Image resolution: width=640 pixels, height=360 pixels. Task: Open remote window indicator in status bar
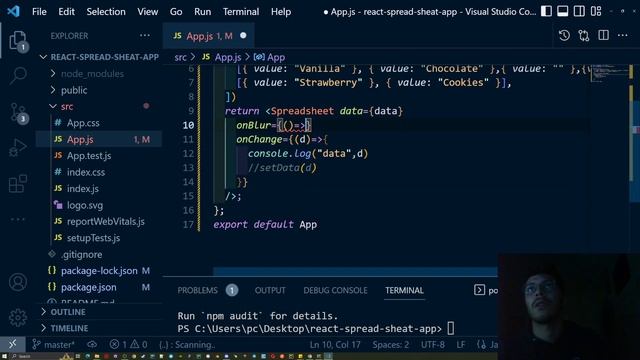pos(13,344)
